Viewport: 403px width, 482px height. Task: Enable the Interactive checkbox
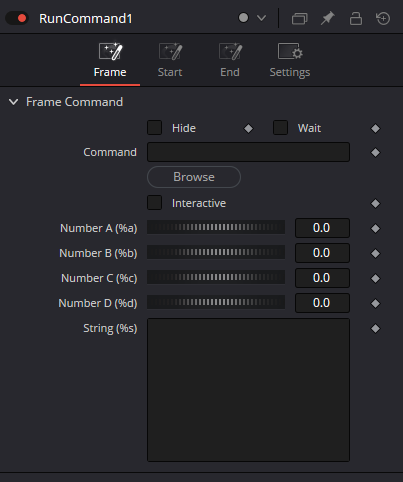coord(154,203)
